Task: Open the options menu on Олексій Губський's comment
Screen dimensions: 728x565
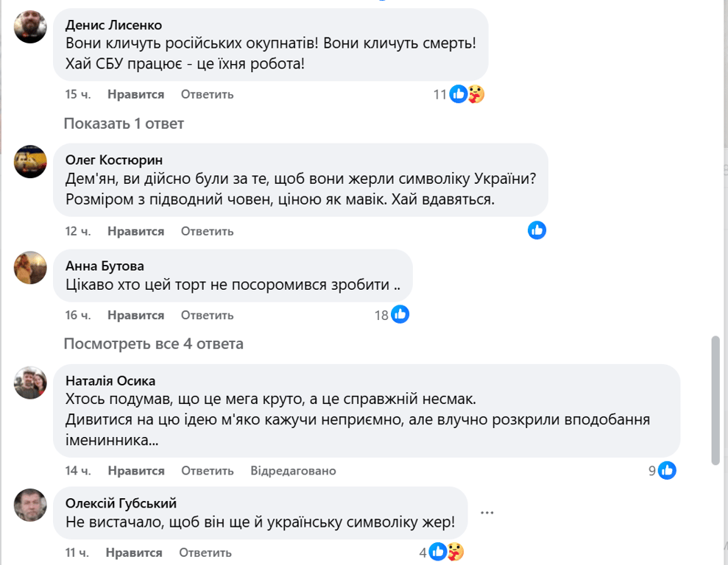Action: (x=487, y=511)
